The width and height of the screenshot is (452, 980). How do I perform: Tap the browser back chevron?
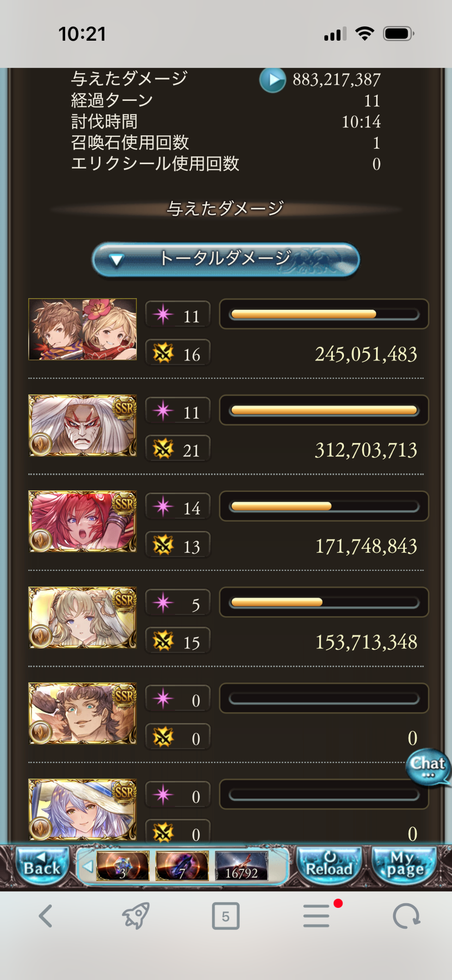click(45, 916)
